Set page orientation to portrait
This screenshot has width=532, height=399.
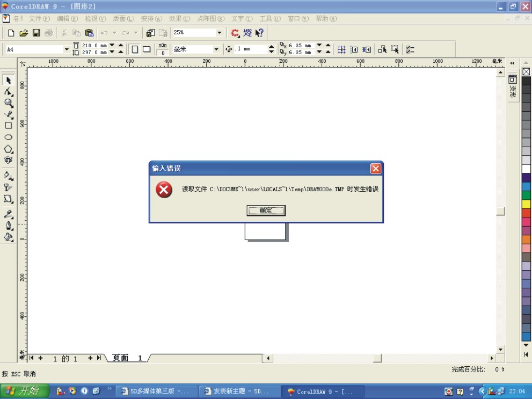[135, 49]
